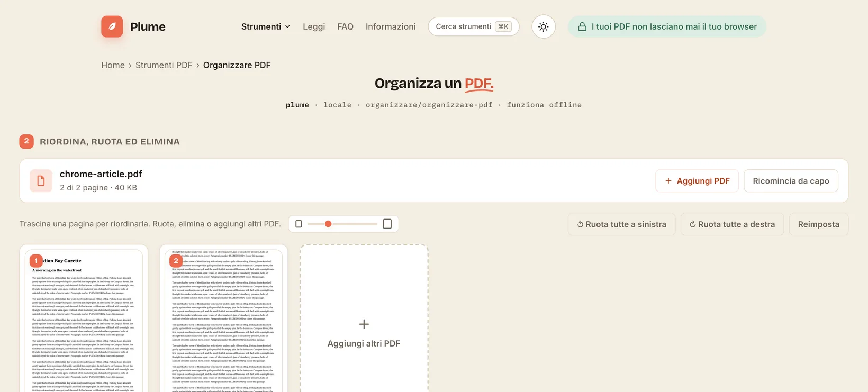Click large thumbnail size icon
Image resolution: width=868 pixels, height=392 pixels.
tap(387, 224)
